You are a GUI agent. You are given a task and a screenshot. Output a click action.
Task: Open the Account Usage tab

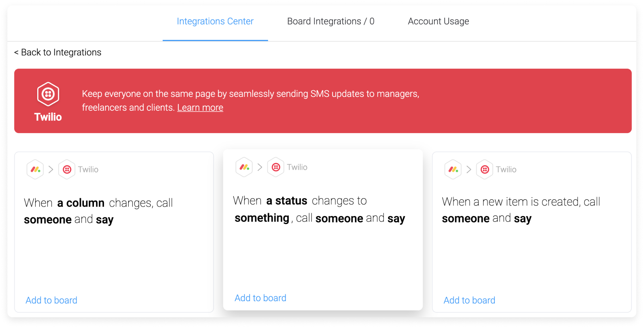coord(438,21)
